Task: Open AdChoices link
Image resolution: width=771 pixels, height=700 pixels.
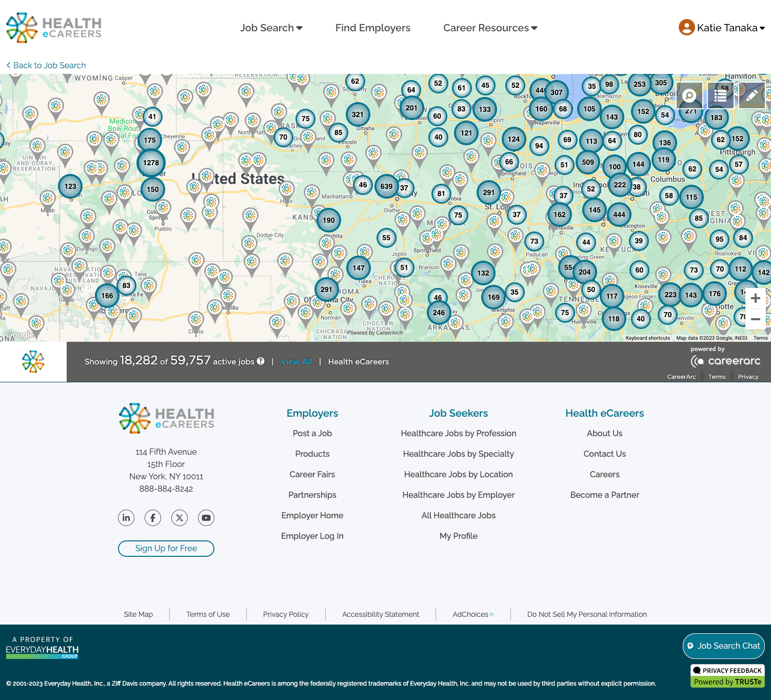Action: (x=473, y=614)
